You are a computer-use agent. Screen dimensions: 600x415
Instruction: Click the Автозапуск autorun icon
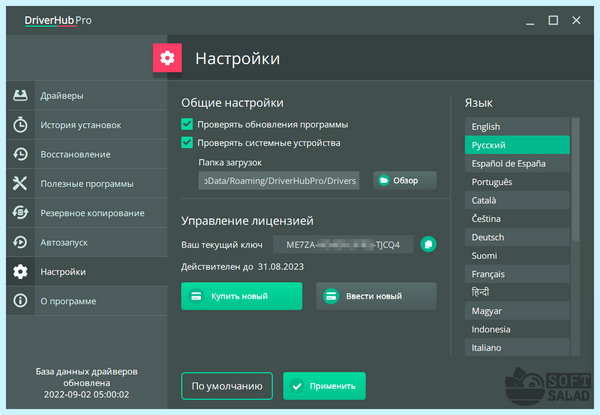click(20, 242)
